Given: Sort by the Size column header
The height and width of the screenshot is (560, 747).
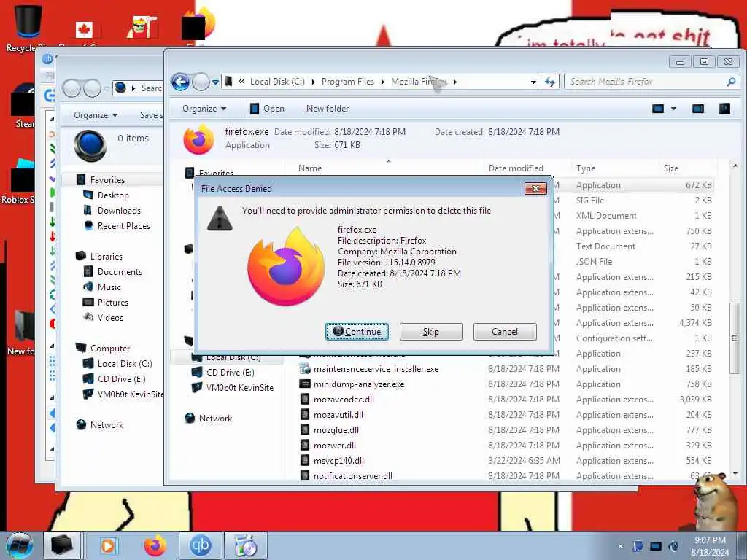Looking at the screenshot, I should click(x=671, y=168).
